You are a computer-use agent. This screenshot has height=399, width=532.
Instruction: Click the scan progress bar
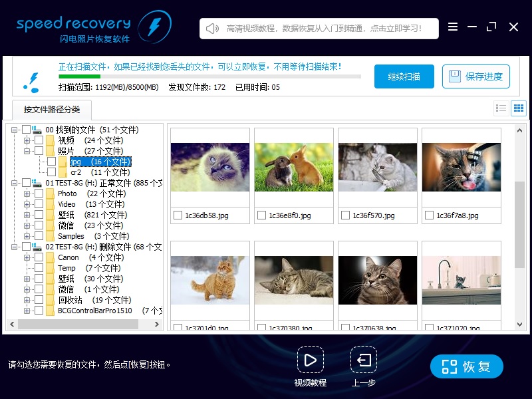(209, 76)
